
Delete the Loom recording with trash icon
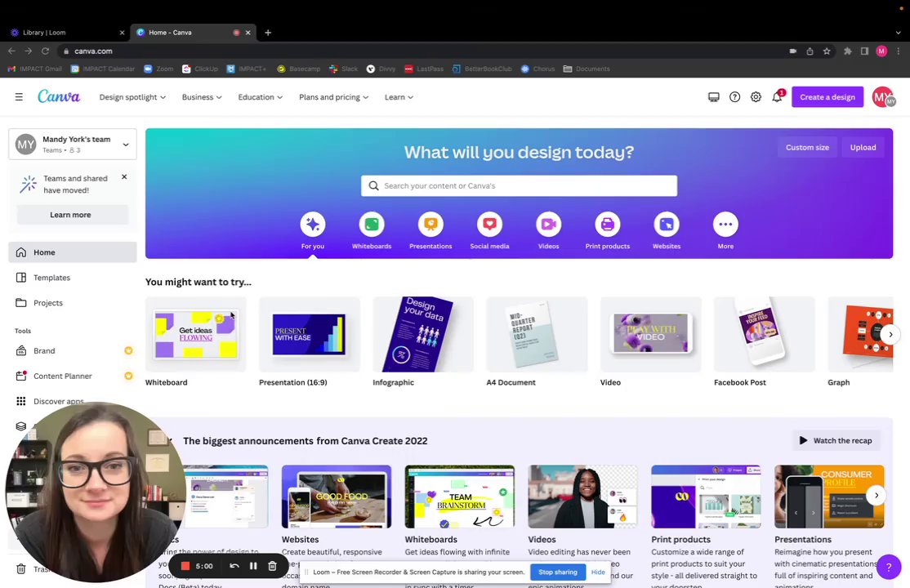coord(272,566)
